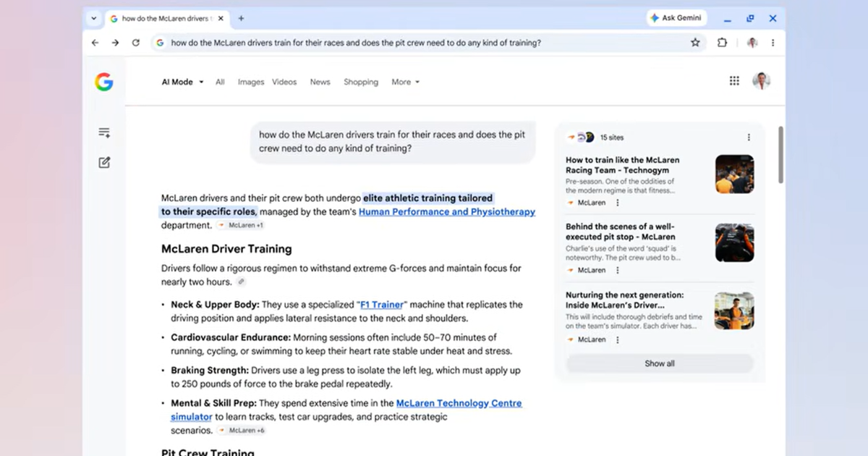Open Google account avatar on page
The height and width of the screenshot is (456, 868).
click(x=762, y=81)
